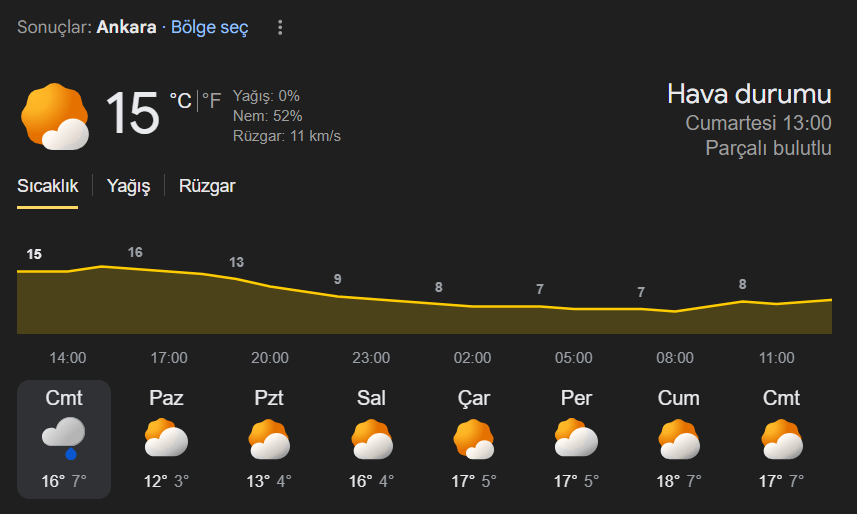
Task: Click Monday (Pzt) weather icon
Action: pos(270,438)
